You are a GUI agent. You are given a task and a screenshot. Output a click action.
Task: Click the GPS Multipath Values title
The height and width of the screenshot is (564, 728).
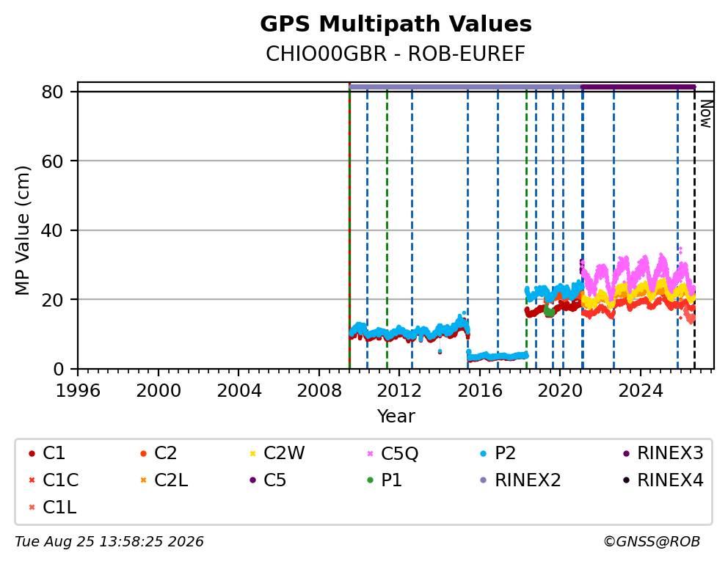(396, 24)
